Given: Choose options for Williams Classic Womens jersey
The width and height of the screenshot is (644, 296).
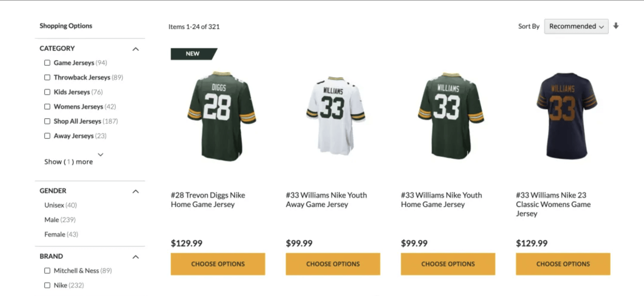Looking at the screenshot, I should [563, 264].
